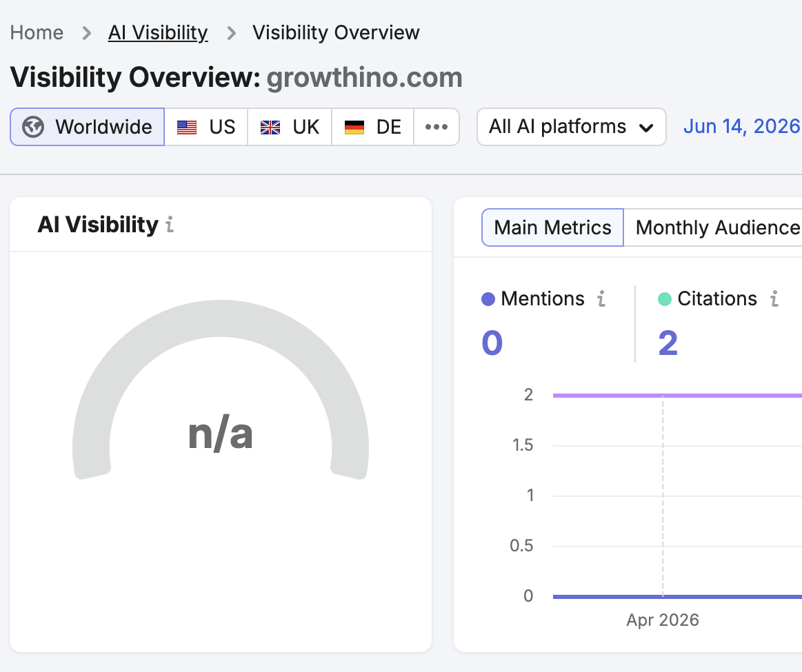
Task: Click the n/a gauge value
Action: click(221, 435)
